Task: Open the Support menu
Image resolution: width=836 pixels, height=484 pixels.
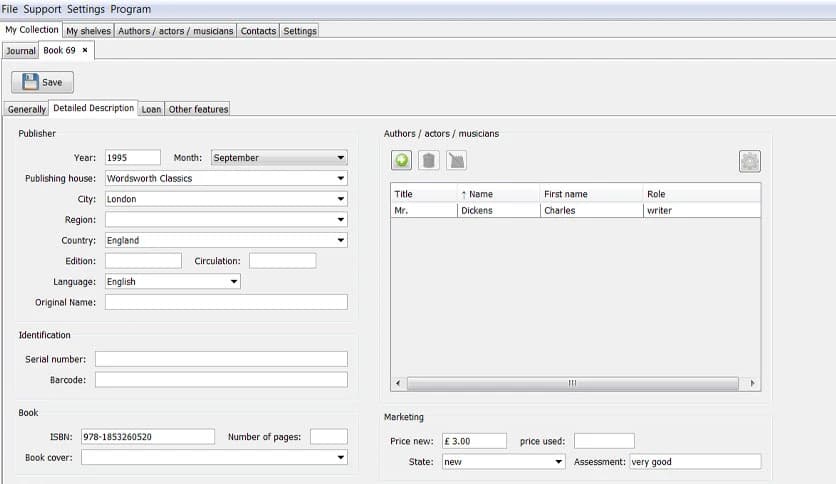Action: pos(43,9)
